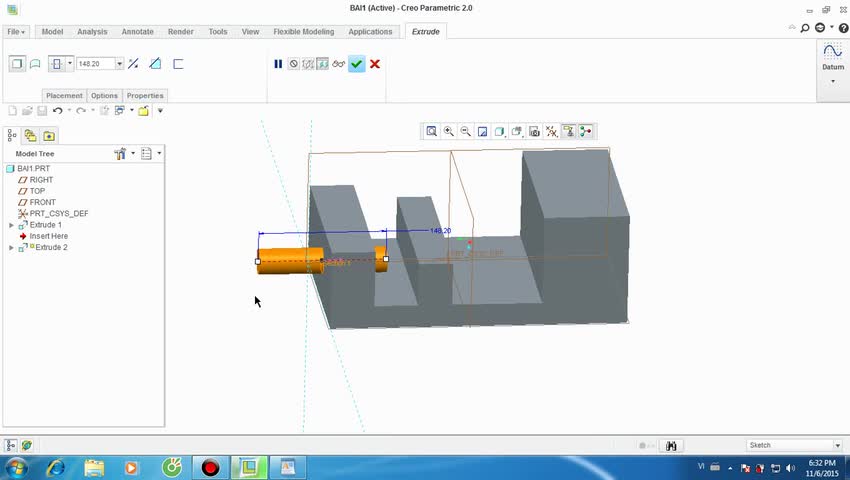Click the symmetric depth option icon

56,64
